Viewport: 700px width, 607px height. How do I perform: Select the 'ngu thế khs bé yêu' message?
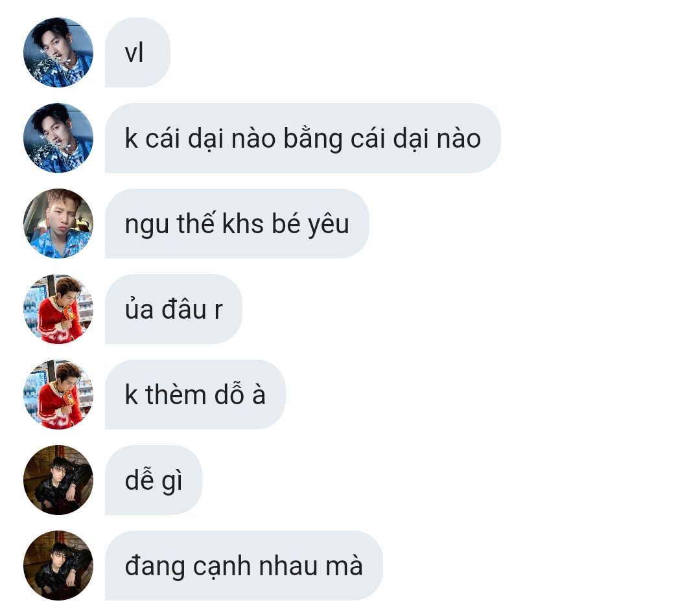coord(237,223)
